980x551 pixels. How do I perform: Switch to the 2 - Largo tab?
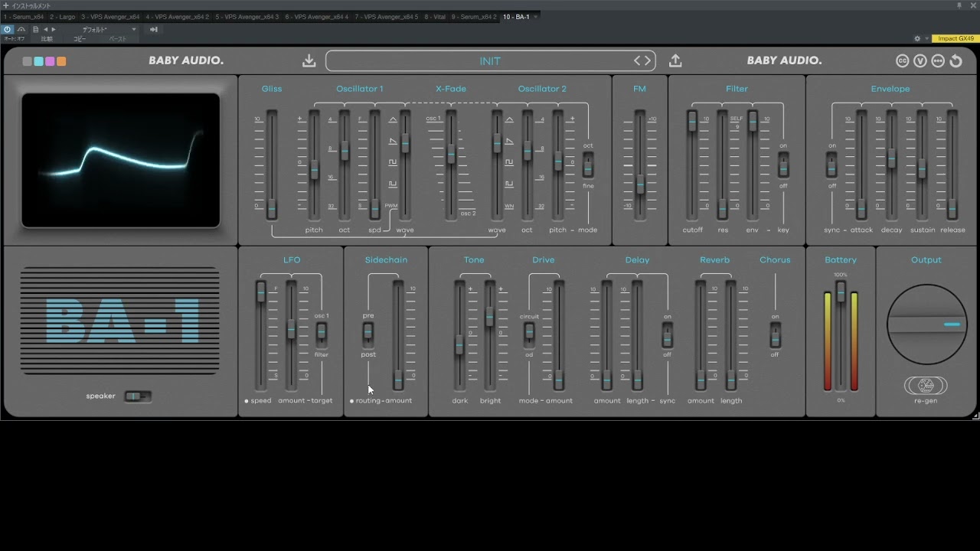(63, 16)
